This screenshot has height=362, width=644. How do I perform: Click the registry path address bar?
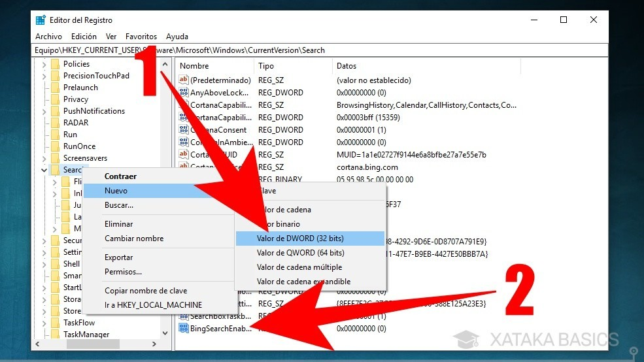320,50
